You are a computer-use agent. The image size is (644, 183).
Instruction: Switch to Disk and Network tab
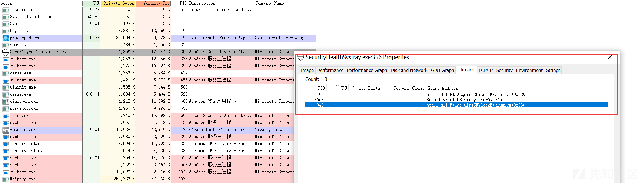[x=409, y=70]
